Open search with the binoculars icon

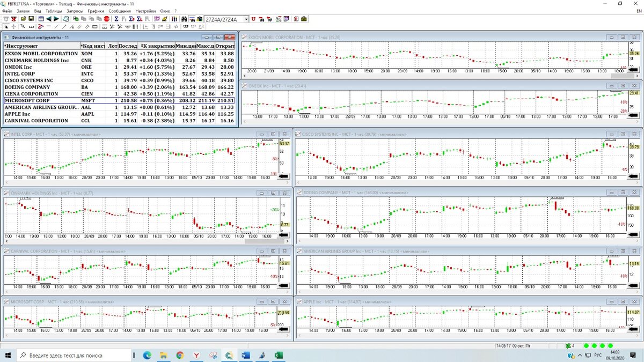click(x=184, y=19)
